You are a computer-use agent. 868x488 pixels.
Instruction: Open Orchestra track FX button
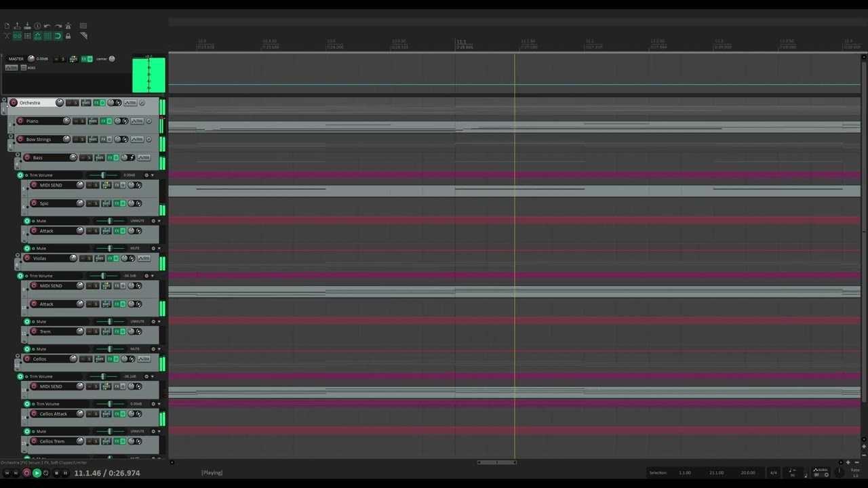96,103
